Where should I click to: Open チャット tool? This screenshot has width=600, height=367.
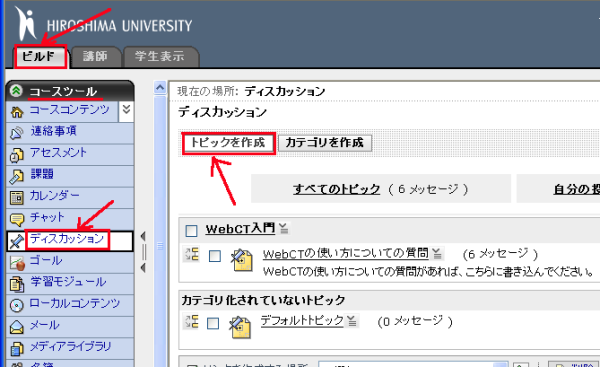(x=47, y=217)
